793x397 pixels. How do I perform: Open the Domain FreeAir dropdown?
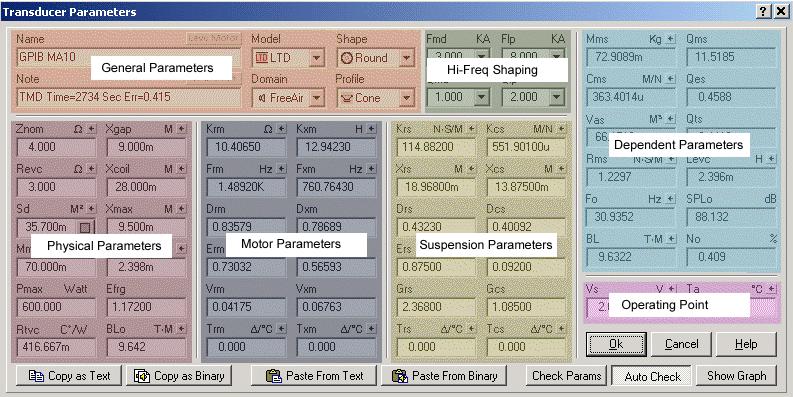point(316,98)
